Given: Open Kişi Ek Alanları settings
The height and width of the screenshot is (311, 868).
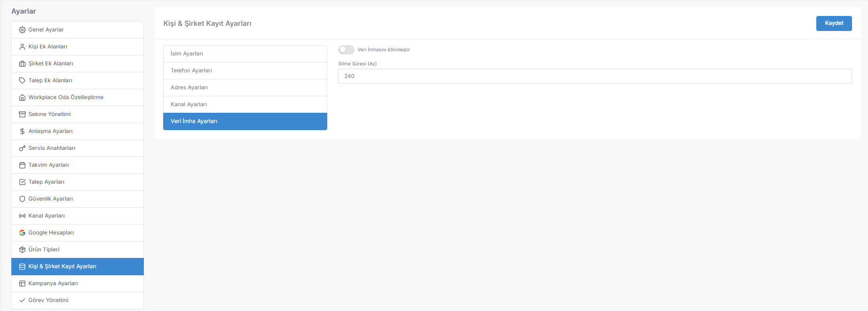Looking at the screenshot, I should [78, 47].
